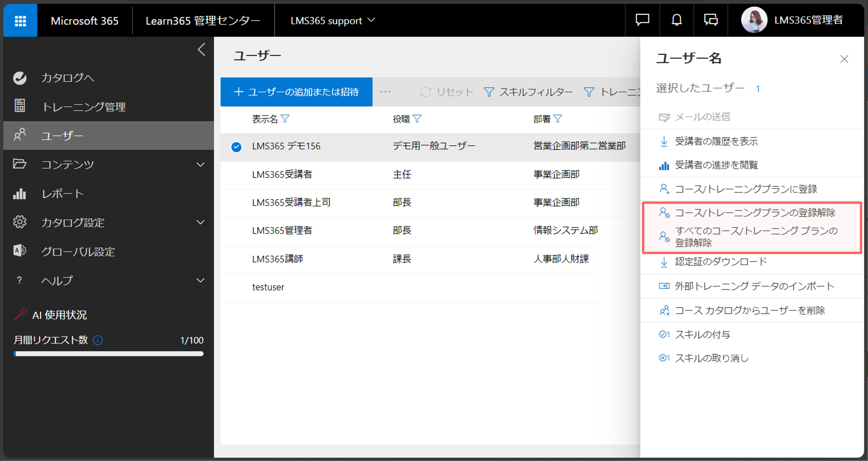Select the testuser row

click(x=430, y=287)
